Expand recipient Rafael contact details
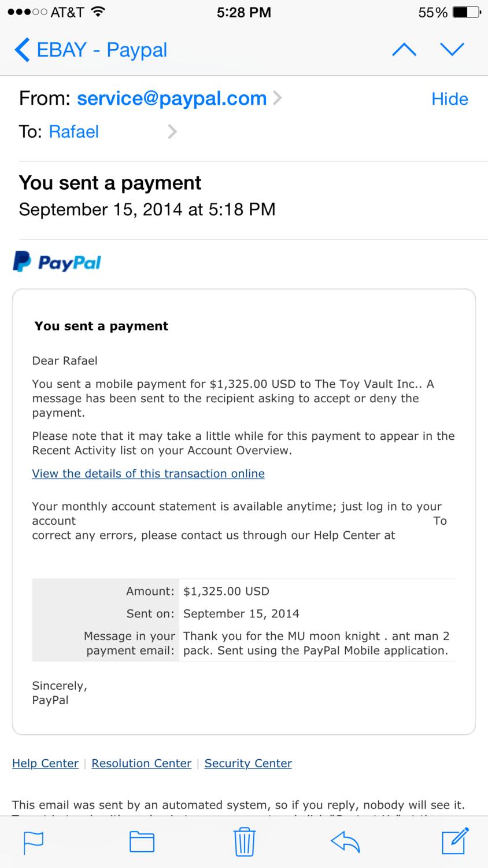488x868 pixels. click(172, 132)
